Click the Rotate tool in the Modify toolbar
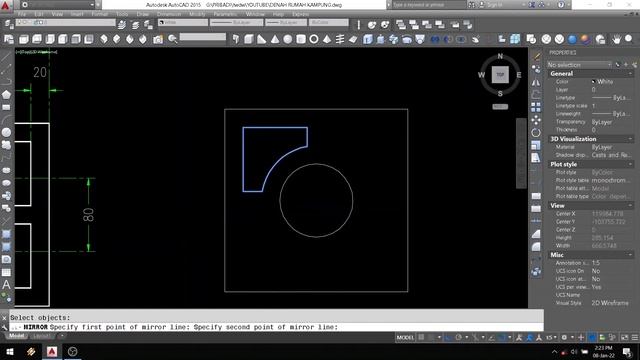 [536, 133]
